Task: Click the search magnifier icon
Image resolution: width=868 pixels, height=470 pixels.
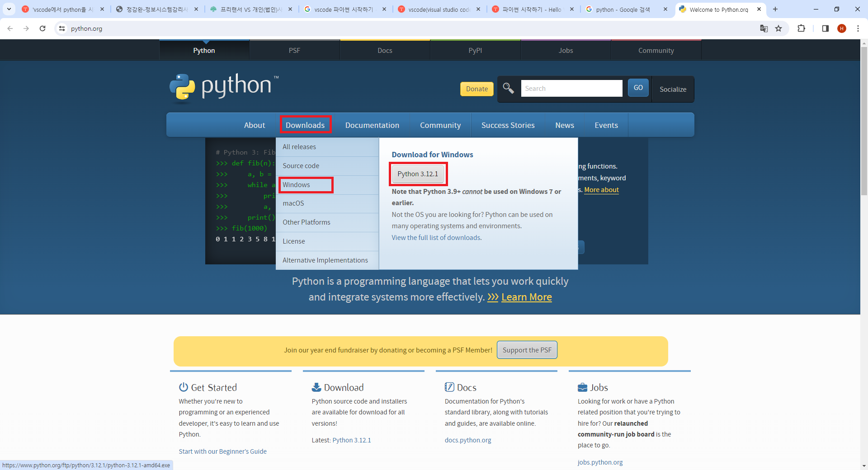Action: coord(508,88)
